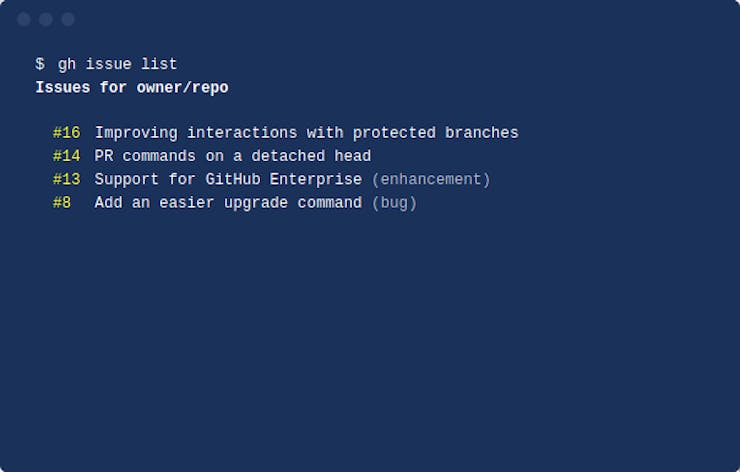Image resolution: width=740 pixels, height=472 pixels.
Task: Click the word Issues in the bold heading
Action: point(63,88)
